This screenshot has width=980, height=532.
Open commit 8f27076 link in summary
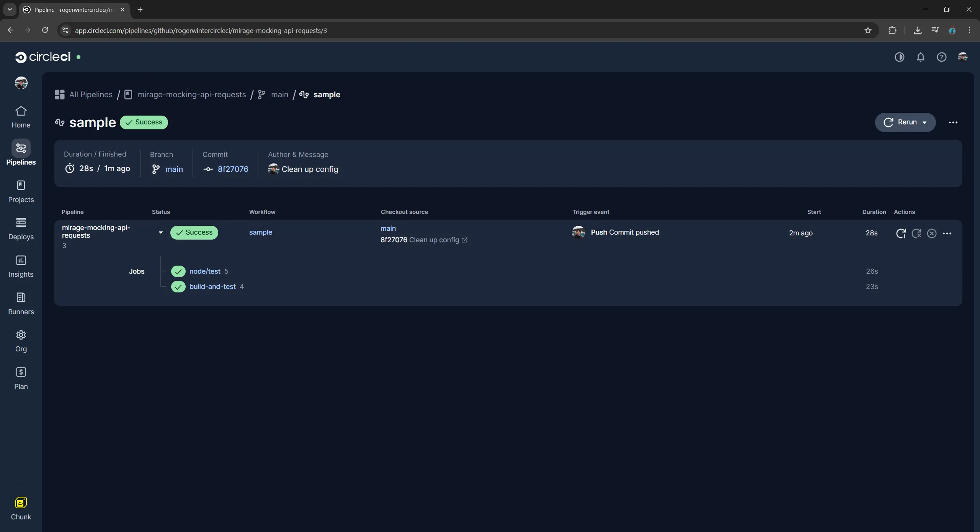point(233,169)
